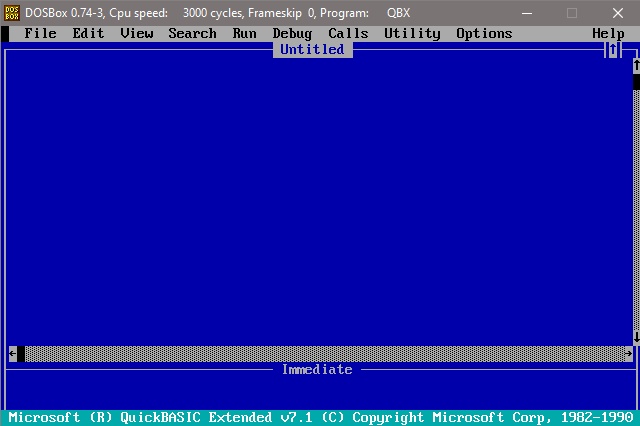Viewport: 640px width, 426px height.
Task: Minimize the DOSBox window
Action: click(527, 13)
